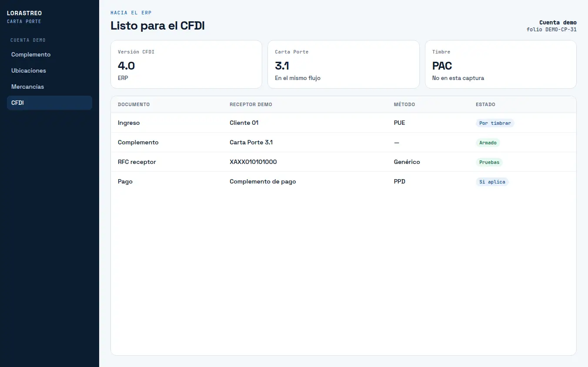Select the 'Ingreso' document cell

click(x=129, y=123)
